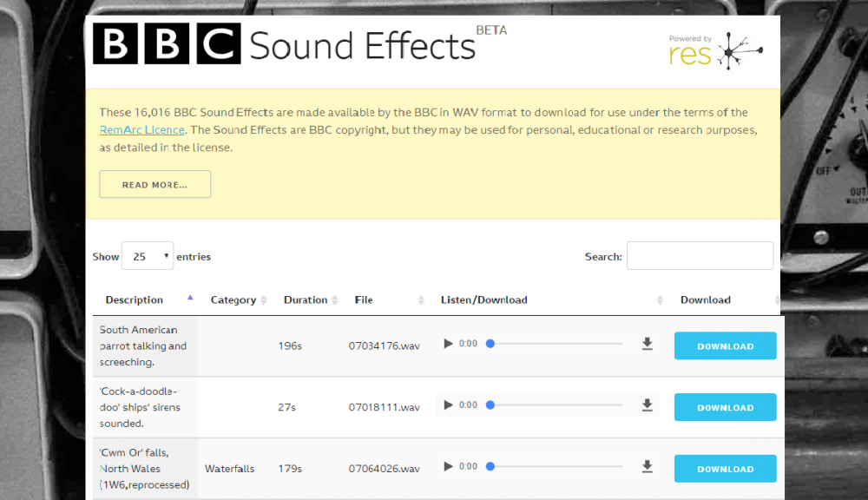This screenshot has height=500, width=868.
Task: Focus the Search input field
Action: click(x=700, y=256)
